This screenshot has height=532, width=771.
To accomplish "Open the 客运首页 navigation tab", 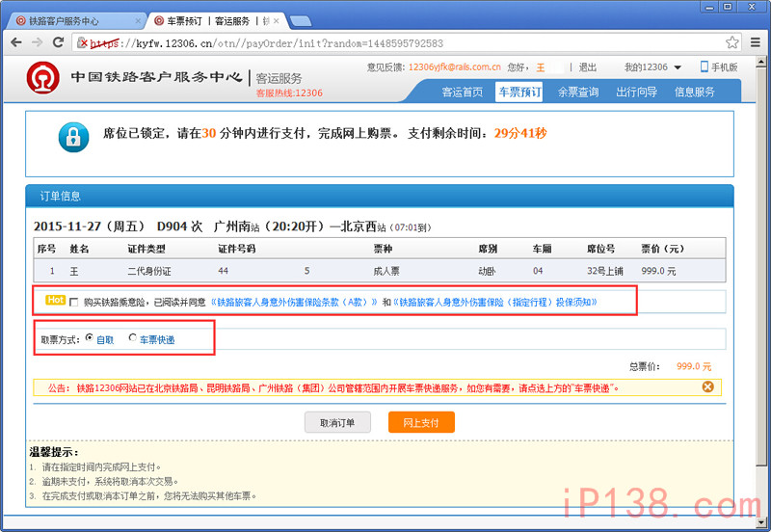I will coord(462,93).
